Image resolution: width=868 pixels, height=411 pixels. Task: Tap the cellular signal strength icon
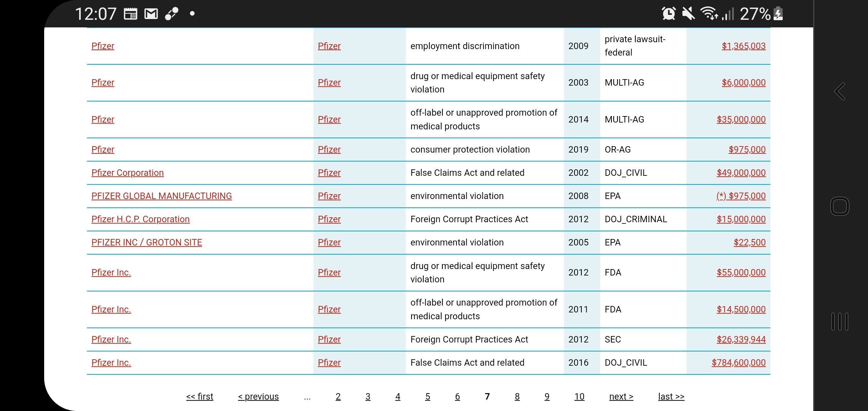728,14
